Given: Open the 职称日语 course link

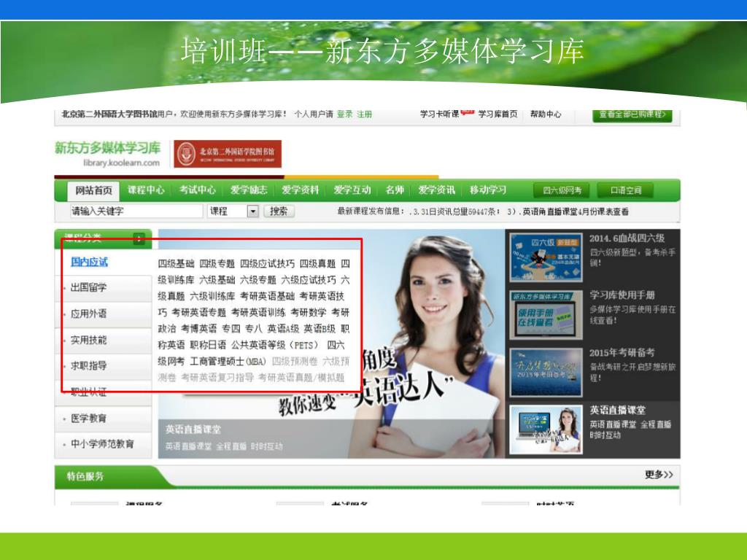Looking at the screenshot, I should (x=208, y=345).
